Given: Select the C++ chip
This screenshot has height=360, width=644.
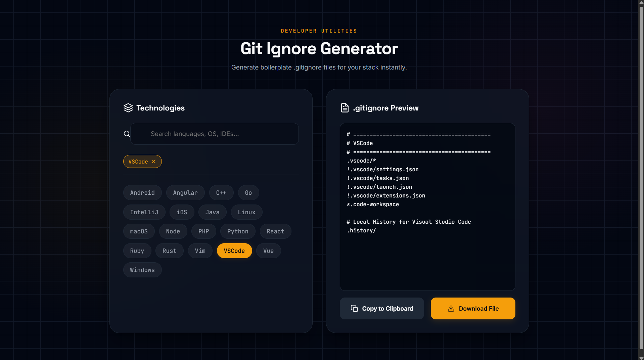Looking at the screenshot, I should coord(221,193).
